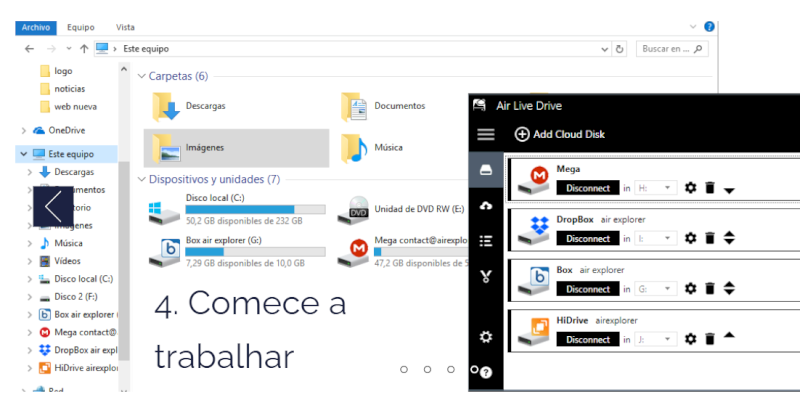The width and height of the screenshot is (800, 413).
Task: Open the Air Live Drive hamburger menu
Action: click(x=486, y=134)
